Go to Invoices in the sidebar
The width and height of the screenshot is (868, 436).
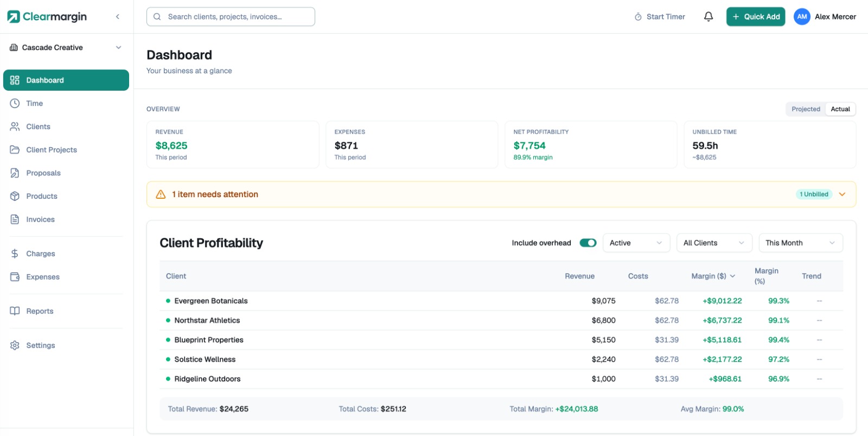[x=40, y=219]
